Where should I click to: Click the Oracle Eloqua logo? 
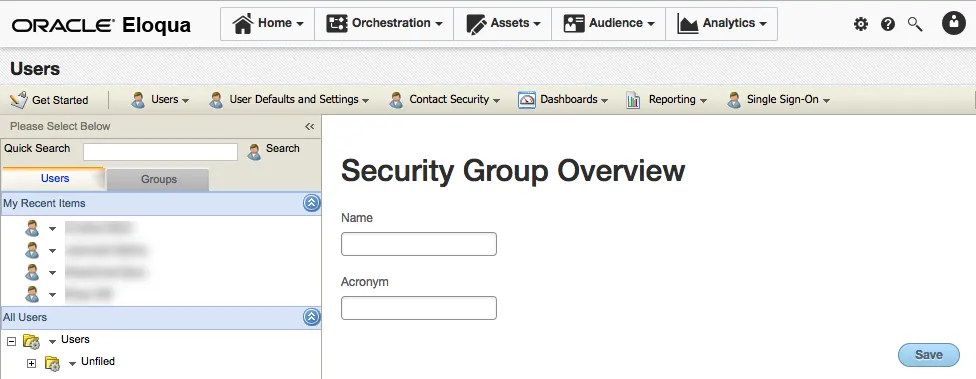tap(101, 25)
